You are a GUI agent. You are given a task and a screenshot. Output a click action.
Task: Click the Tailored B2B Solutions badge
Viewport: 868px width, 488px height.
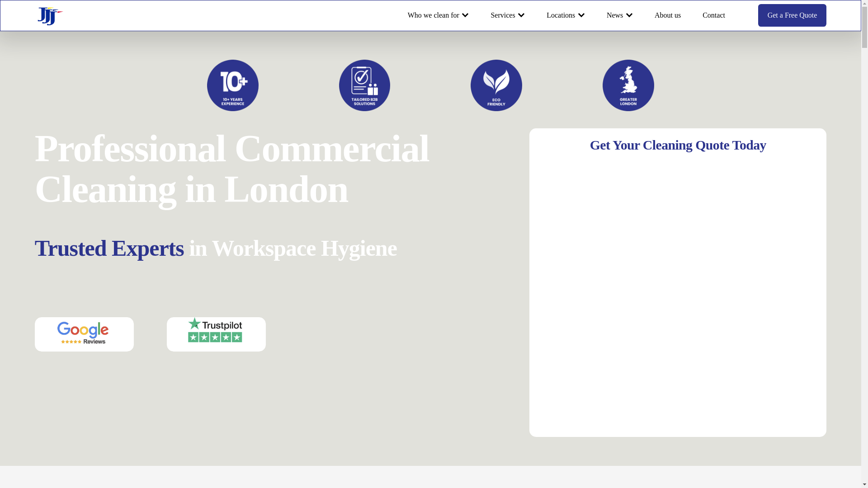pyautogui.click(x=364, y=85)
